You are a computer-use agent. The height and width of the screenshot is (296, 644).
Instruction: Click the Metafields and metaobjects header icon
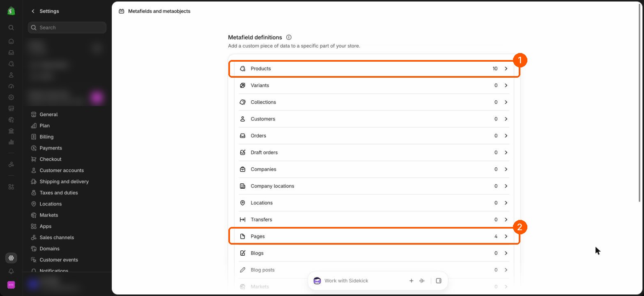[122, 11]
